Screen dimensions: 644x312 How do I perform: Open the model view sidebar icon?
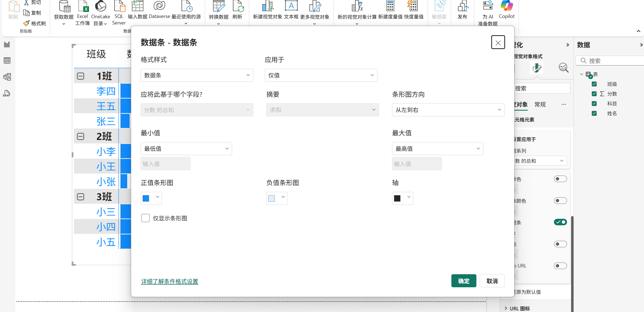(7, 77)
